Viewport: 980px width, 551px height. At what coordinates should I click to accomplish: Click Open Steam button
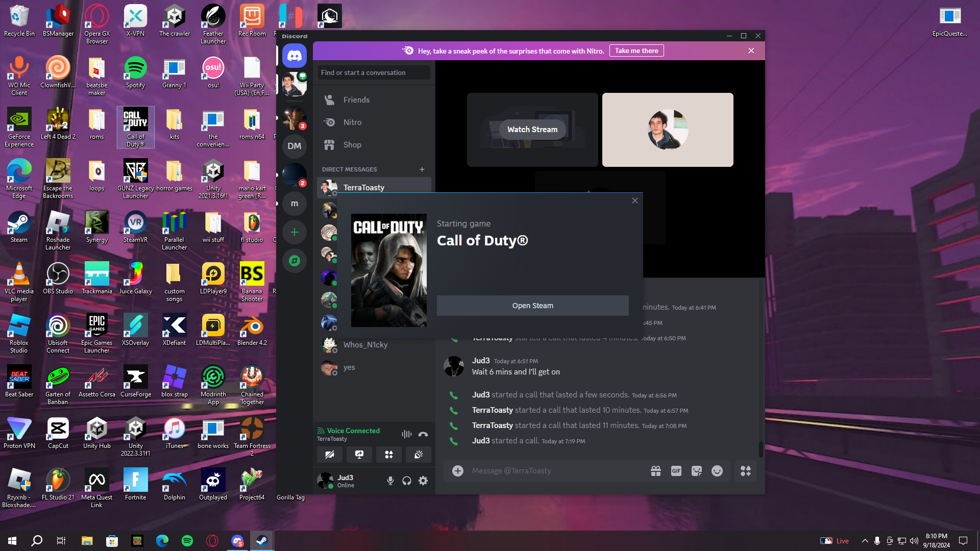(x=532, y=306)
